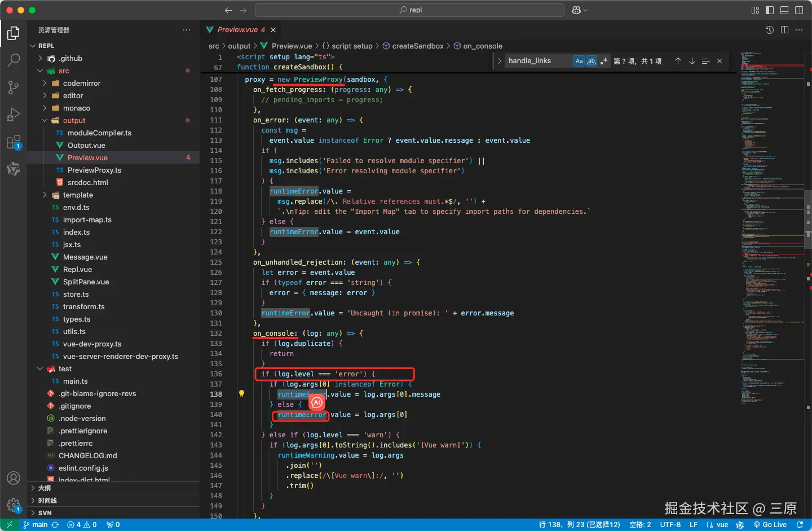Go to next match arrow in find widget
This screenshot has height=531, width=812.
point(692,61)
